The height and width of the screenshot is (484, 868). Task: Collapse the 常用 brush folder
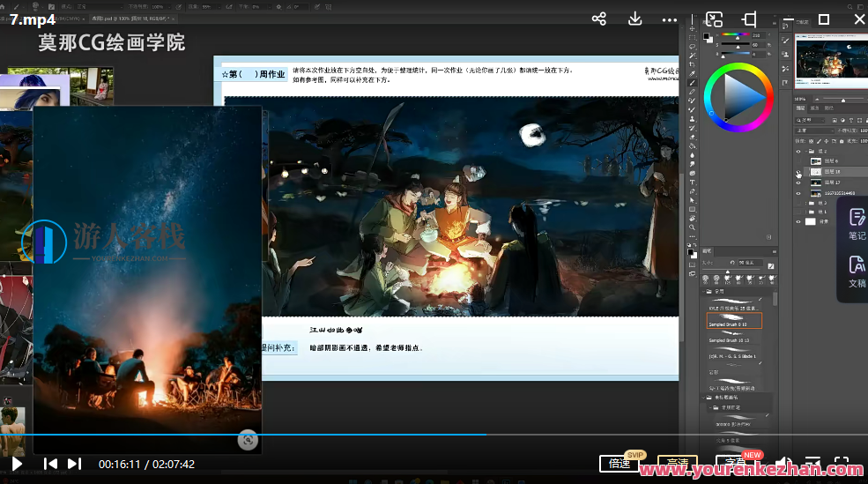point(705,290)
